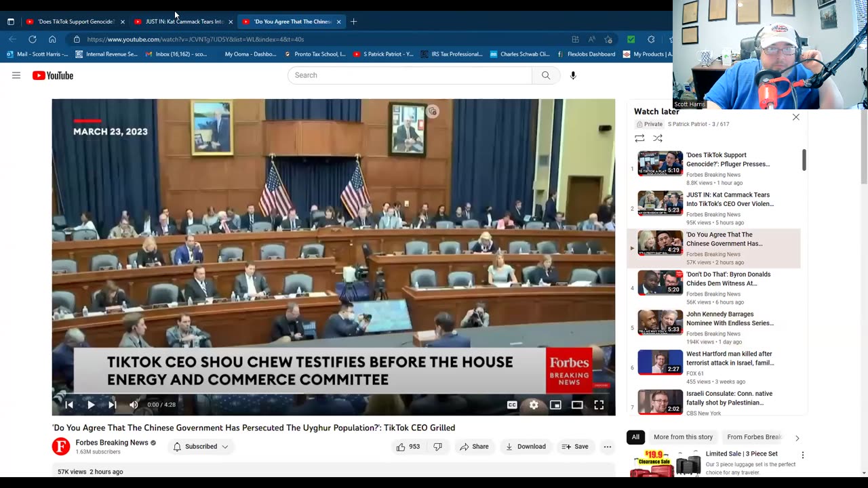The height and width of the screenshot is (488, 868).
Task: Open Kat Cammack playlist video thumbnail
Action: click(x=660, y=203)
